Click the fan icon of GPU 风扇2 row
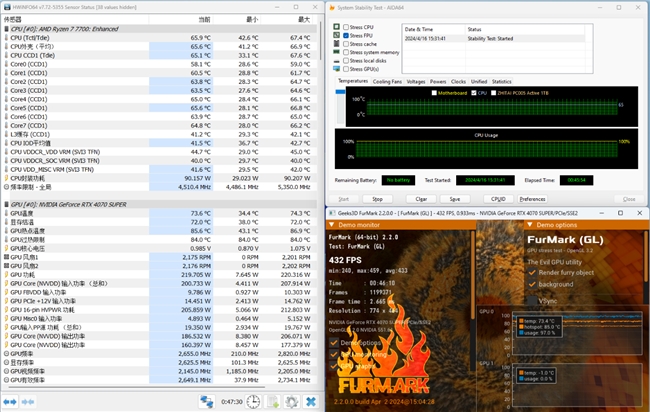The width and height of the screenshot is (650, 412). (6, 266)
